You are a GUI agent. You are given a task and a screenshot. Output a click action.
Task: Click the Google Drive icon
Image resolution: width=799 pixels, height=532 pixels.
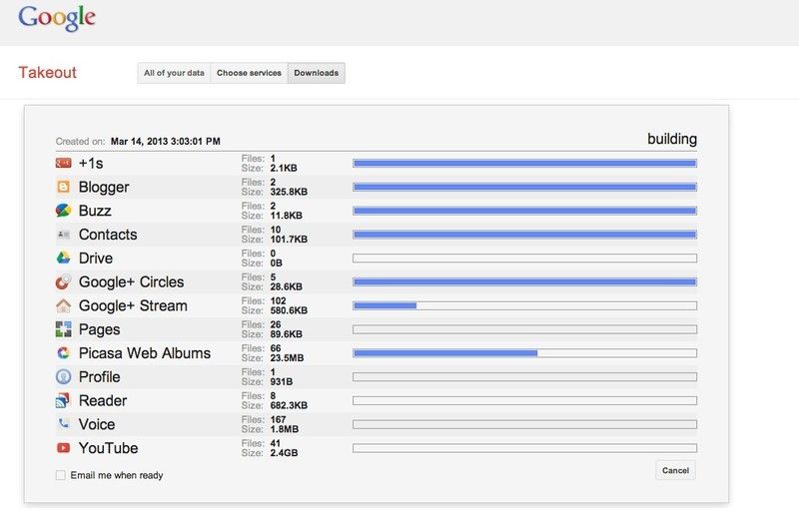(x=63, y=259)
